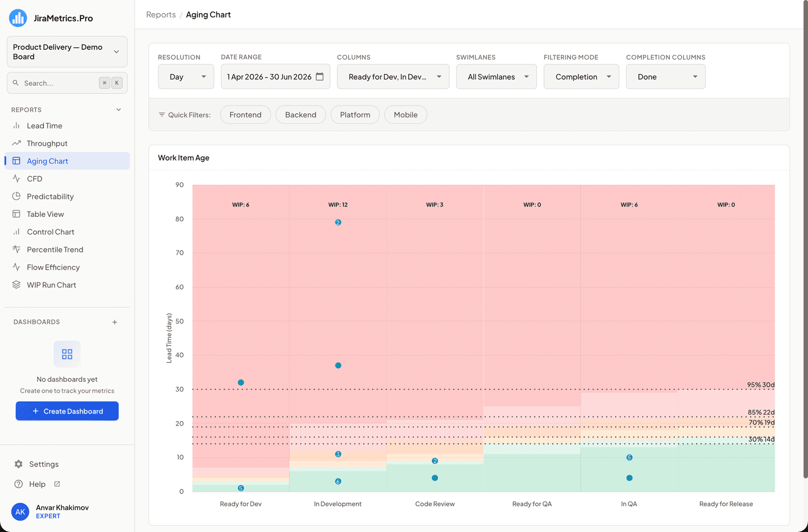Click the JiraMetrics.Pro logo icon

[x=18, y=18]
